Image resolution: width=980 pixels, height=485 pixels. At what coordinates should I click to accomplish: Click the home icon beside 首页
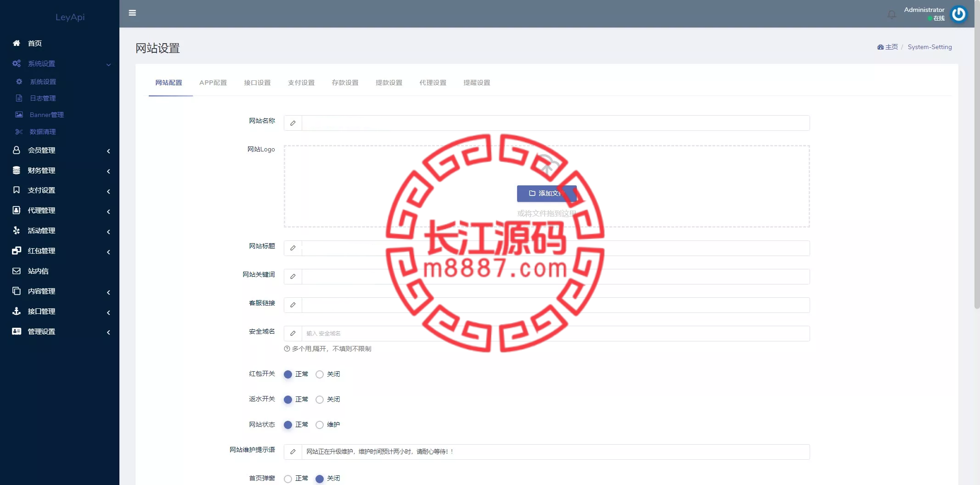coord(17,43)
